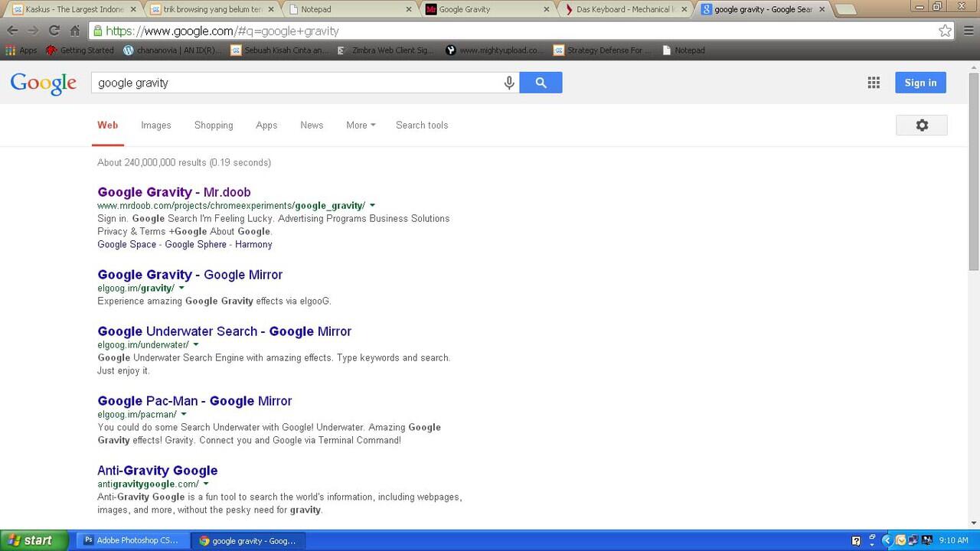Open Anti-Gravity Google result

[x=158, y=471]
